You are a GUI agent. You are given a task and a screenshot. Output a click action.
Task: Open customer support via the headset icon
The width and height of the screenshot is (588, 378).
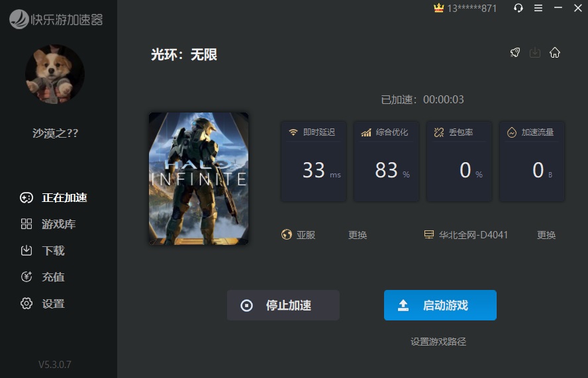pos(518,8)
